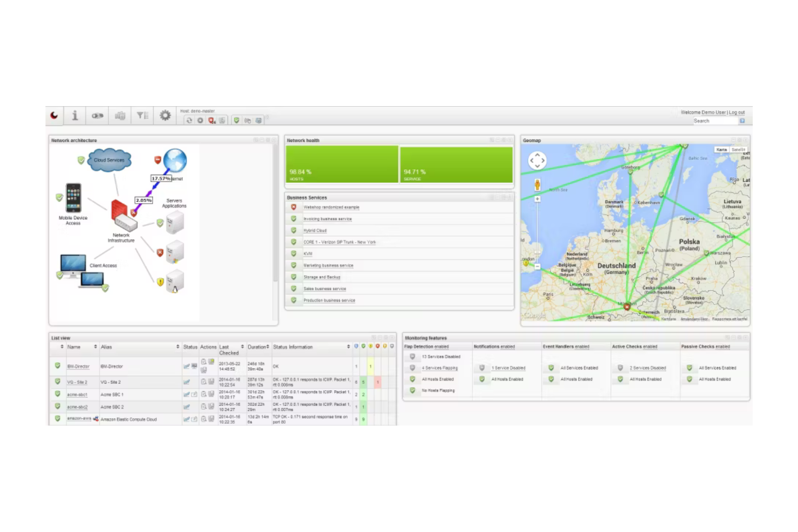Click the graph status icon for IBM-Director
Viewport: 798px width, 532px height.
(x=187, y=367)
